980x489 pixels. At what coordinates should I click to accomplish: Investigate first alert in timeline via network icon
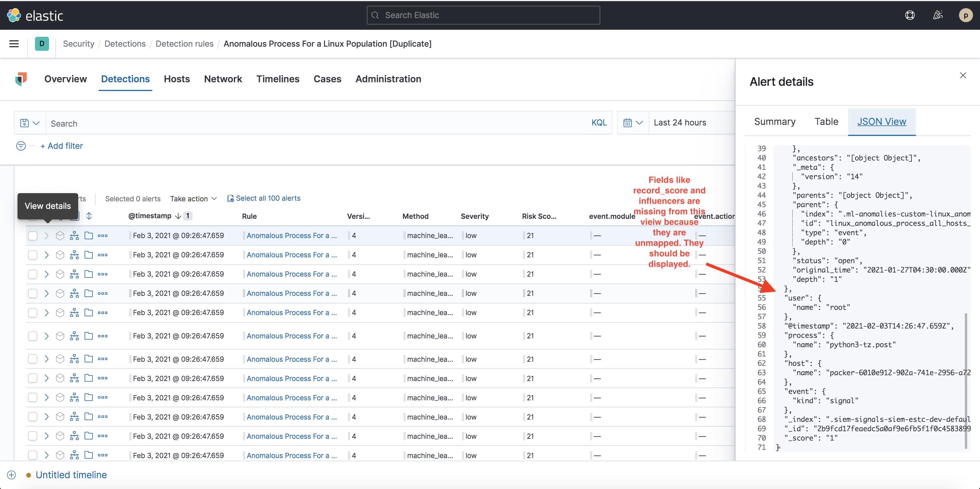(74, 235)
